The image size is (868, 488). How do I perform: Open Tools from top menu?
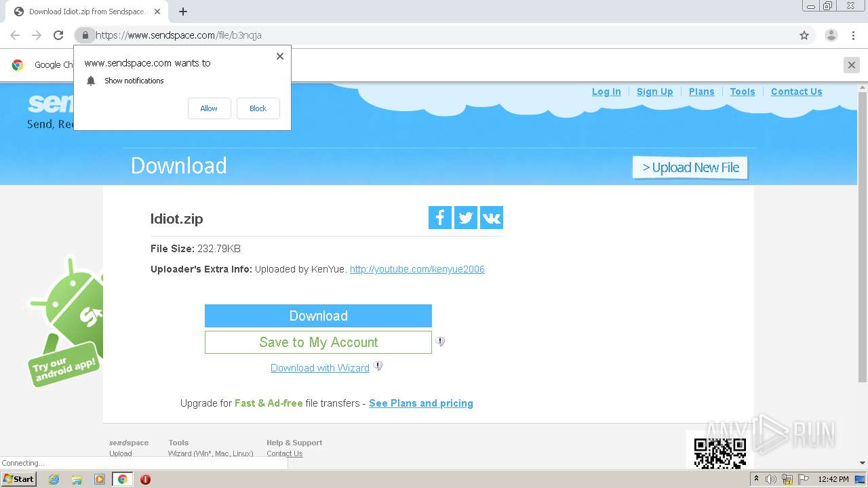coord(743,91)
